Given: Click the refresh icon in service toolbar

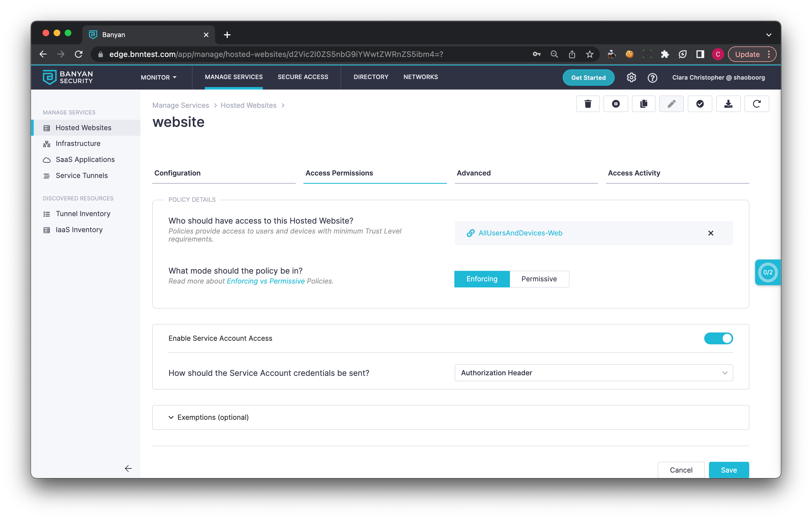Looking at the screenshot, I should point(756,104).
